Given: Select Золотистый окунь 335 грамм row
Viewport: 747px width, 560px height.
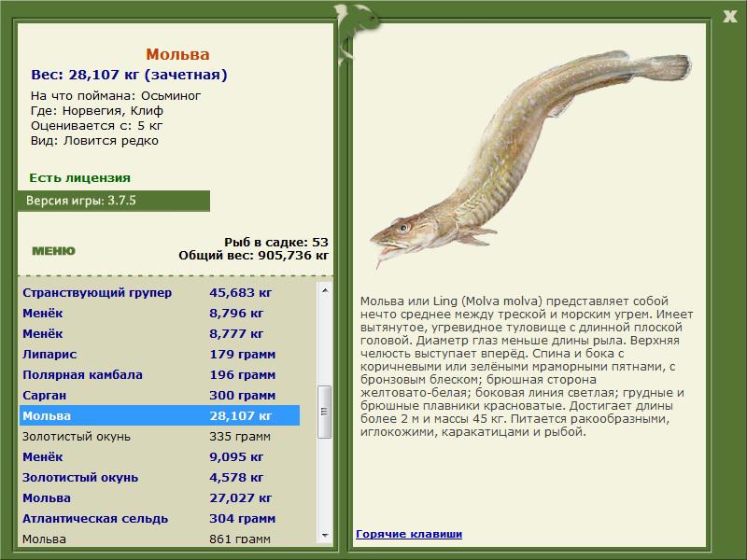Looking at the screenshot, I should (160, 436).
